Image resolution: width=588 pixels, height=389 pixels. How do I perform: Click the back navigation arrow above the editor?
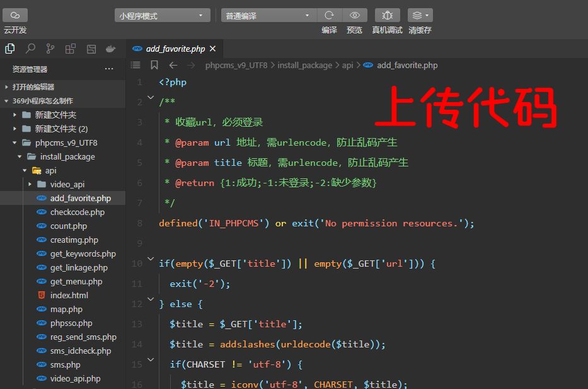[172, 64]
